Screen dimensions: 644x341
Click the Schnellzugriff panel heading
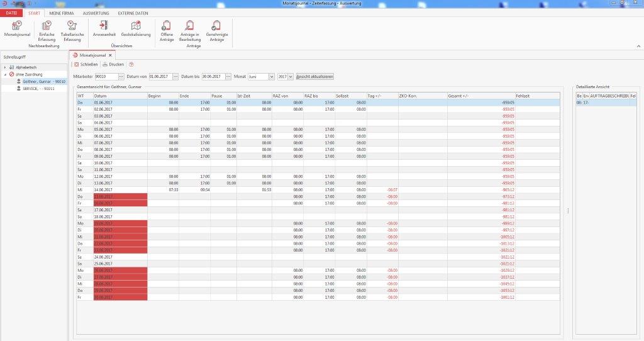[x=15, y=57]
